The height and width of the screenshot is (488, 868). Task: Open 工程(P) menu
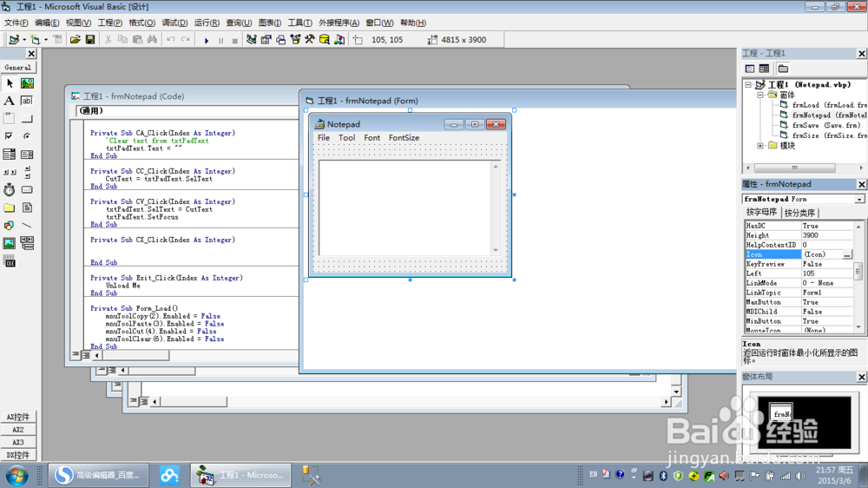109,23
